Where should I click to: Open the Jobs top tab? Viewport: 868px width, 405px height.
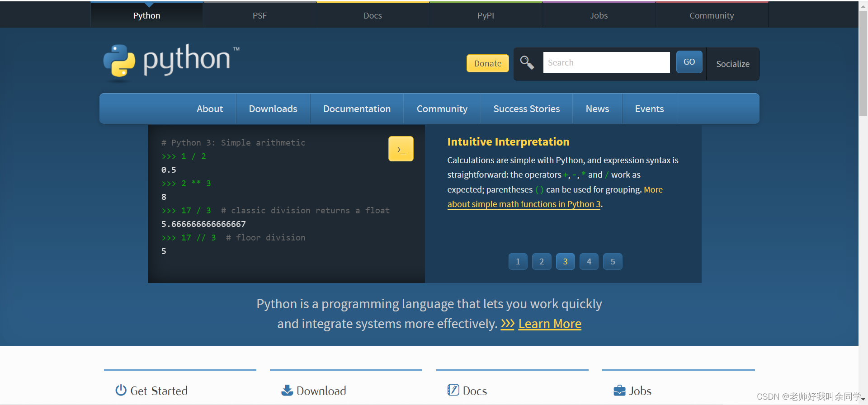click(599, 15)
